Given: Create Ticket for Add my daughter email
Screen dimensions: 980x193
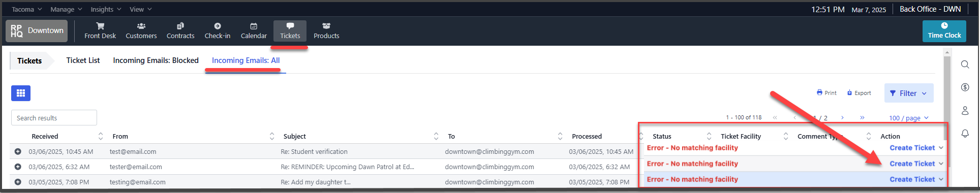Looking at the screenshot, I should pyautogui.click(x=912, y=179).
